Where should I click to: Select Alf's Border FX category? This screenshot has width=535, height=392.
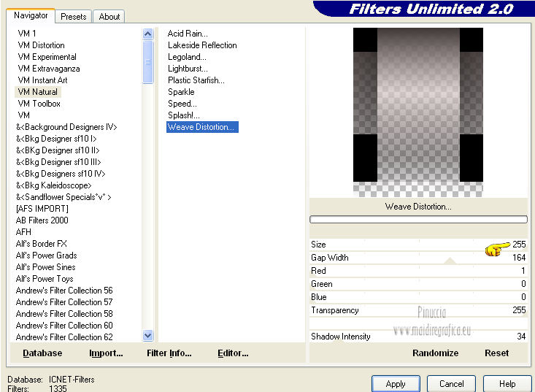[42, 244]
